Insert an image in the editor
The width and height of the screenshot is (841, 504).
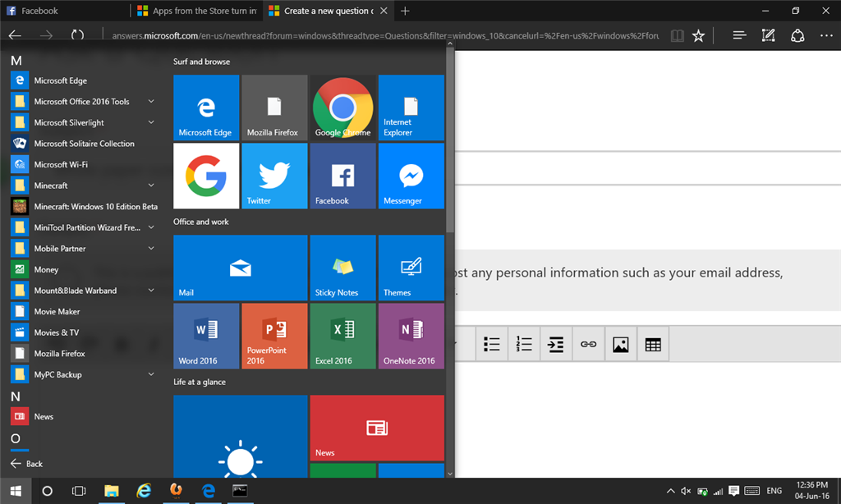click(621, 344)
